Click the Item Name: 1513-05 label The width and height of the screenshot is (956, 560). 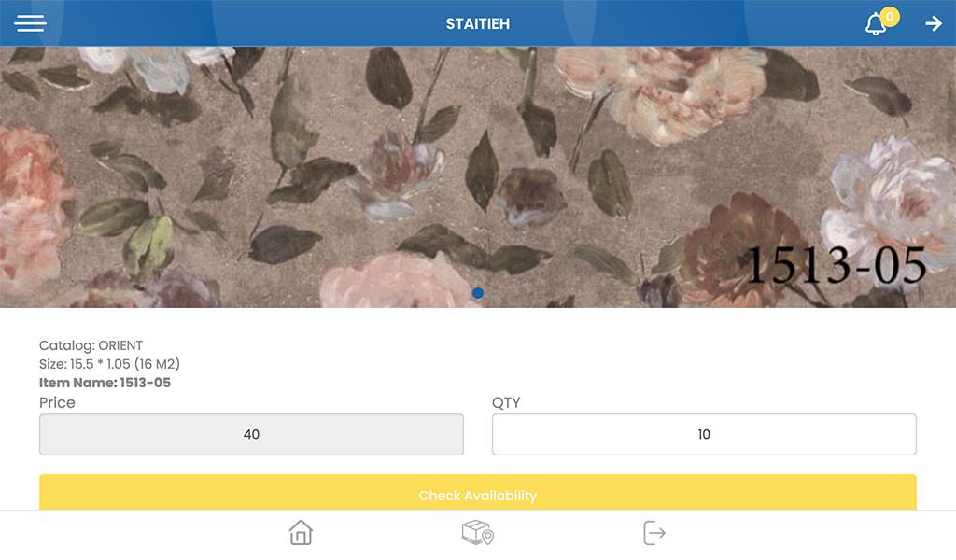pyautogui.click(x=105, y=383)
